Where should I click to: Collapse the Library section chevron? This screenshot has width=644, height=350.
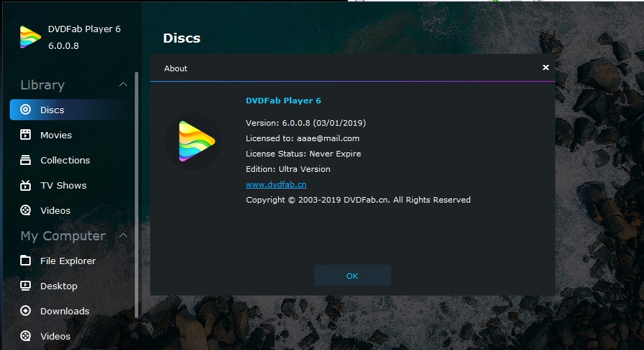(123, 85)
